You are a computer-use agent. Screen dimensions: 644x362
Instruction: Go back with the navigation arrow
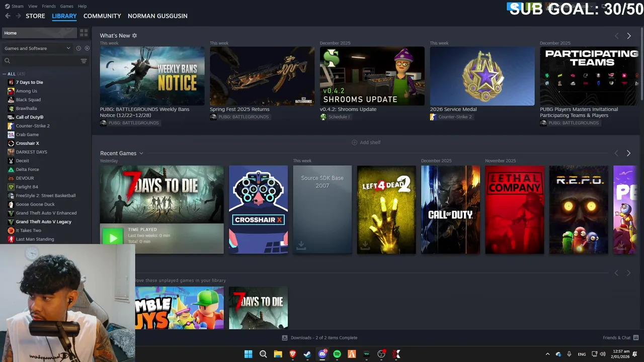pyautogui.click(x=8, y=16)
